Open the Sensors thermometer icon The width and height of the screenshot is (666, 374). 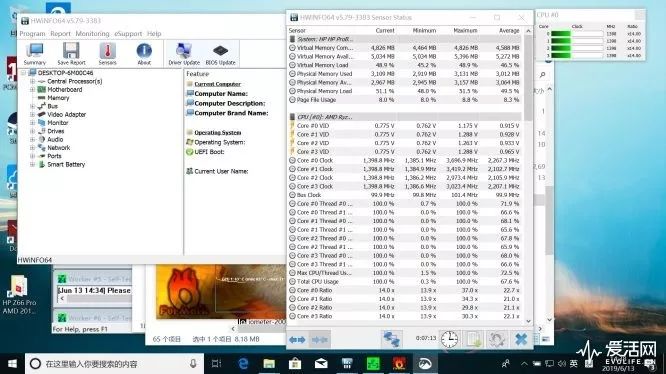(107, 53)
